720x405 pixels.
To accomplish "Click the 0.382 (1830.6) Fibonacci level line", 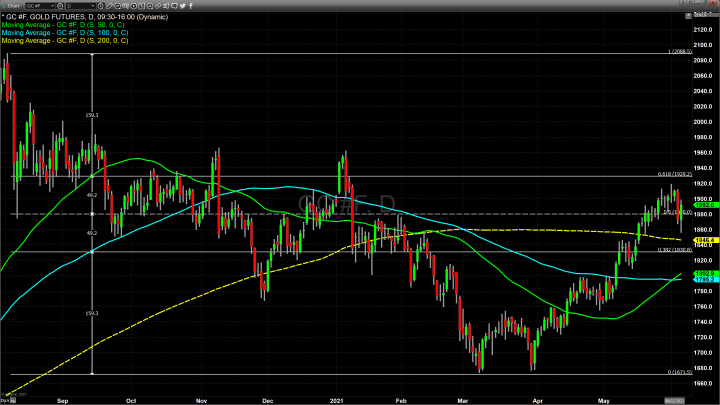I will [400, 252].
